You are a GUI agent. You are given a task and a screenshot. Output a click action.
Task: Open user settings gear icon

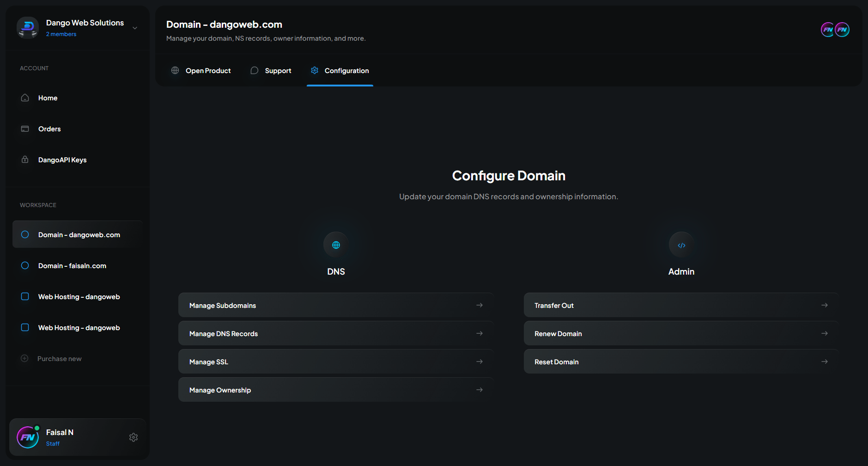[x=134, y=437]
